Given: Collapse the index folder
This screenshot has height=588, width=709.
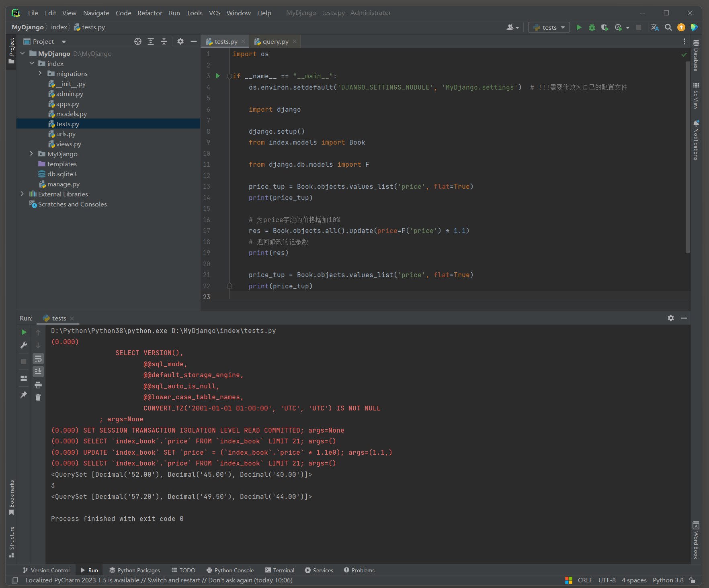Looking at the screenshot, I should tap(31, 63).
